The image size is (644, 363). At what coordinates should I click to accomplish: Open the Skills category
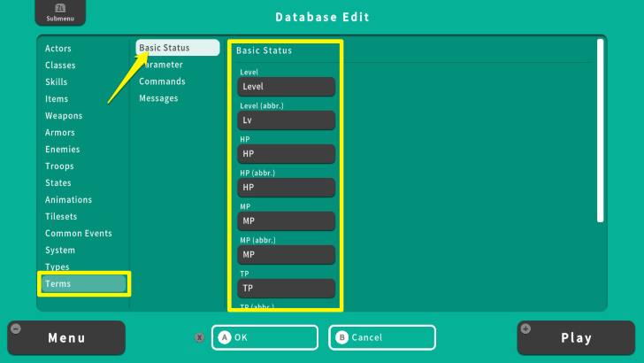point(57,82)
